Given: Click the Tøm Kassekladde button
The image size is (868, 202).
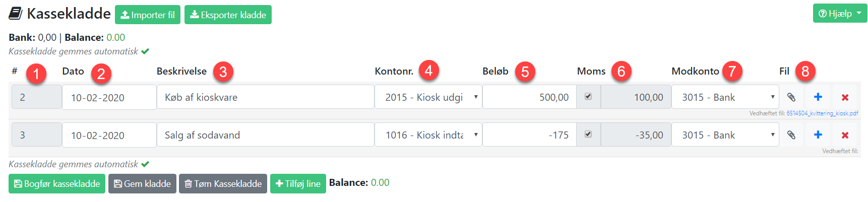Looking at the screenshot, I should coord(223,184).
